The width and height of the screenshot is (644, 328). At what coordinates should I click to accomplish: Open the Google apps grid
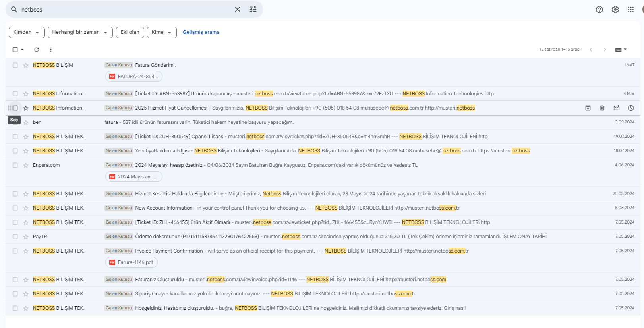631,10
